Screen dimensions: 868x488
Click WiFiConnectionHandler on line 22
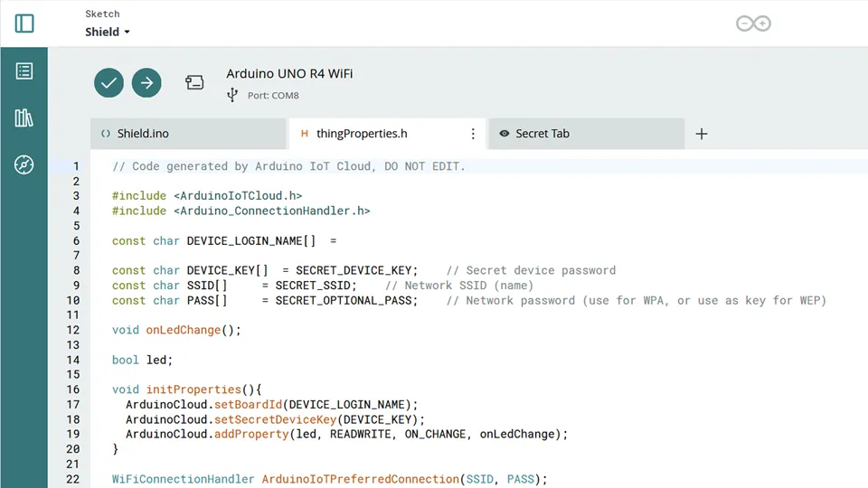point(184,479)
